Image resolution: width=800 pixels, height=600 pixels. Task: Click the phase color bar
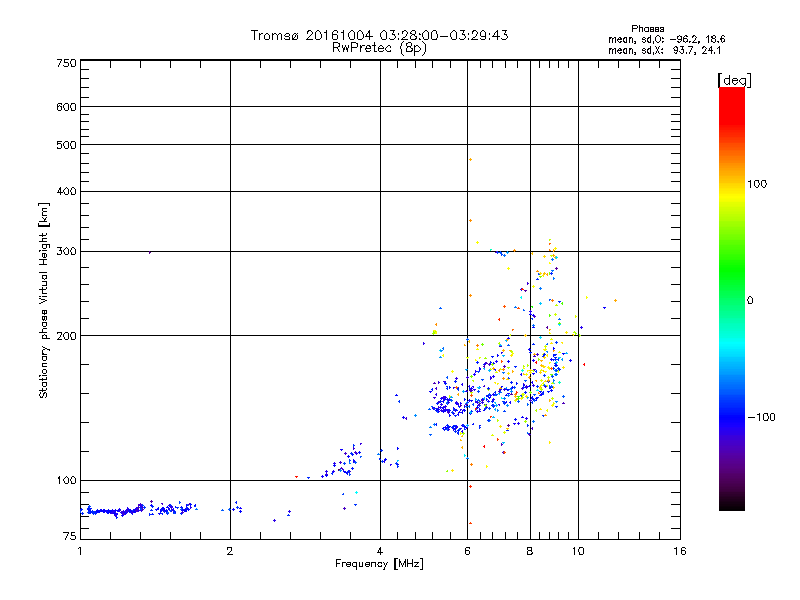click(732, 299)
